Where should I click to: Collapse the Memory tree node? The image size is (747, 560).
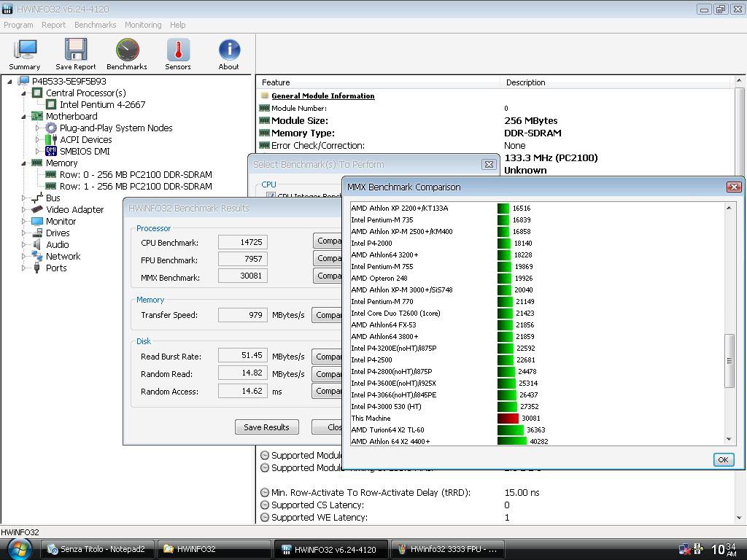[24, 163]
